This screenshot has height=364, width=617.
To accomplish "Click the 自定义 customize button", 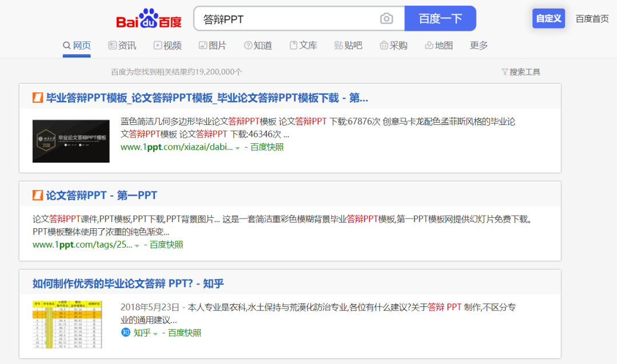I will tap(548, 18).
